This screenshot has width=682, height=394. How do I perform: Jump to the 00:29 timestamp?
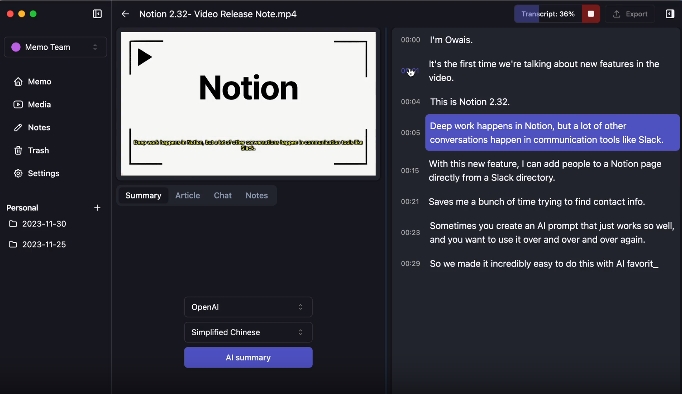(410, 264)
